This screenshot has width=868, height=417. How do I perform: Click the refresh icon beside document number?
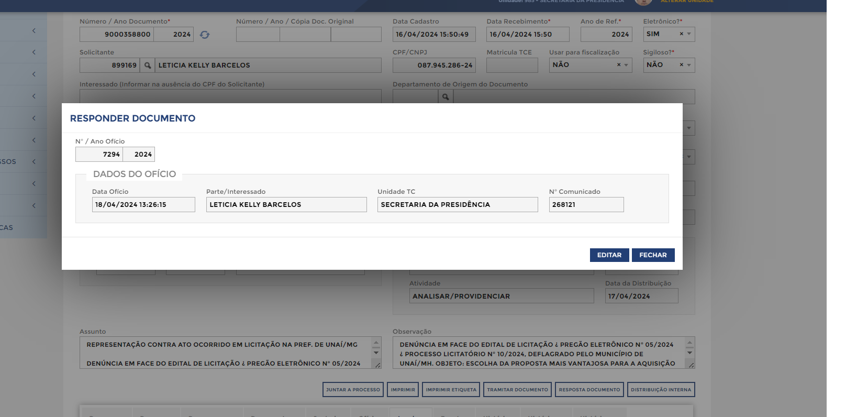pos(205,35)
